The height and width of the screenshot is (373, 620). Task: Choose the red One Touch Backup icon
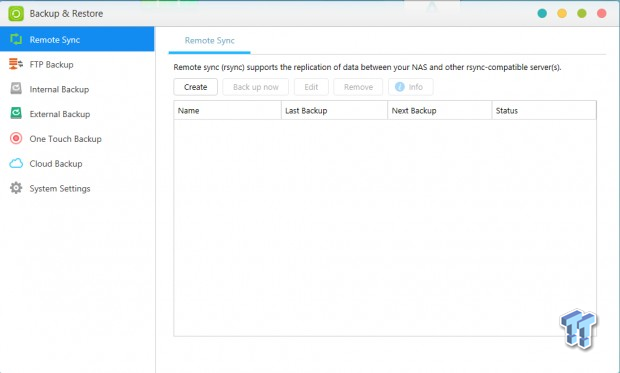tap(16, 138)
